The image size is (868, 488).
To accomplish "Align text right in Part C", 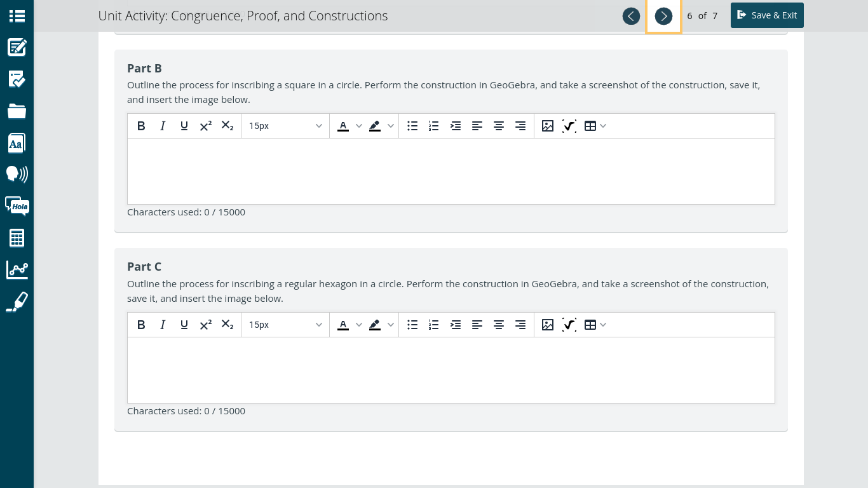I will (520, 325).
